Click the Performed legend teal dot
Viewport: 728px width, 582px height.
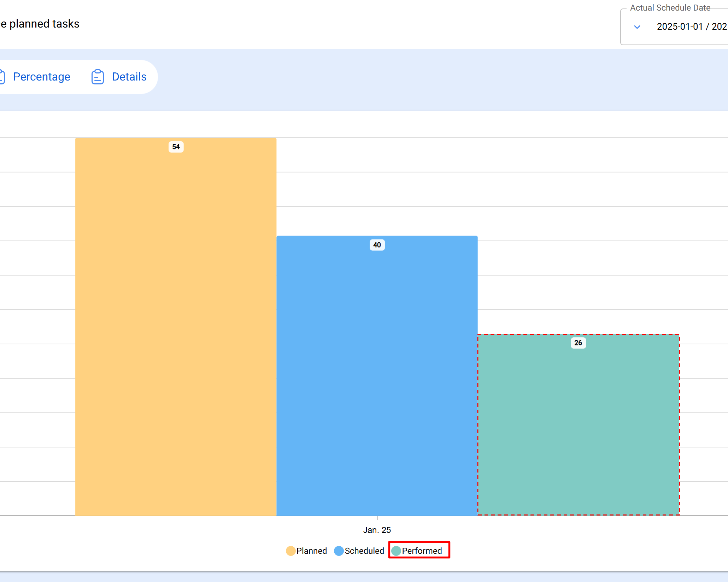point(396,551)
